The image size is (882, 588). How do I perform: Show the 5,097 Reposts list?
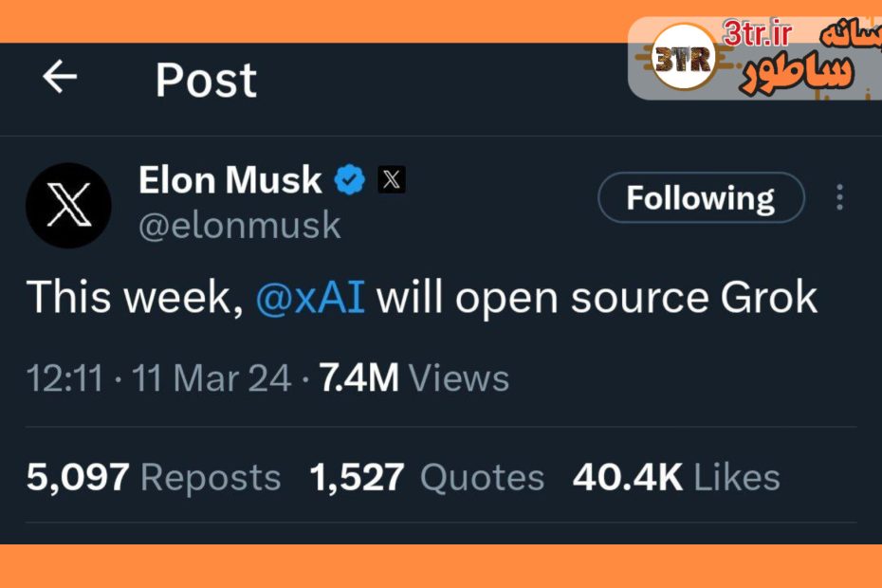pyautogui.click(x=154, y=477)
